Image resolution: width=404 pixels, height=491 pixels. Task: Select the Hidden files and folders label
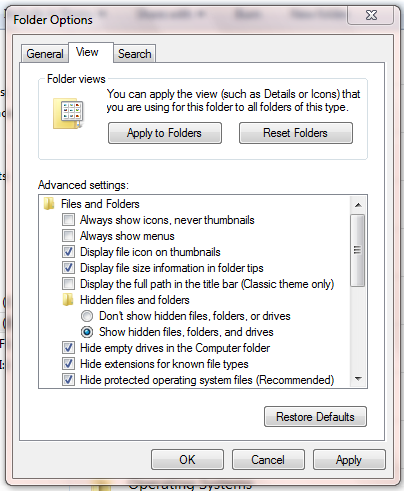(135, 300)
